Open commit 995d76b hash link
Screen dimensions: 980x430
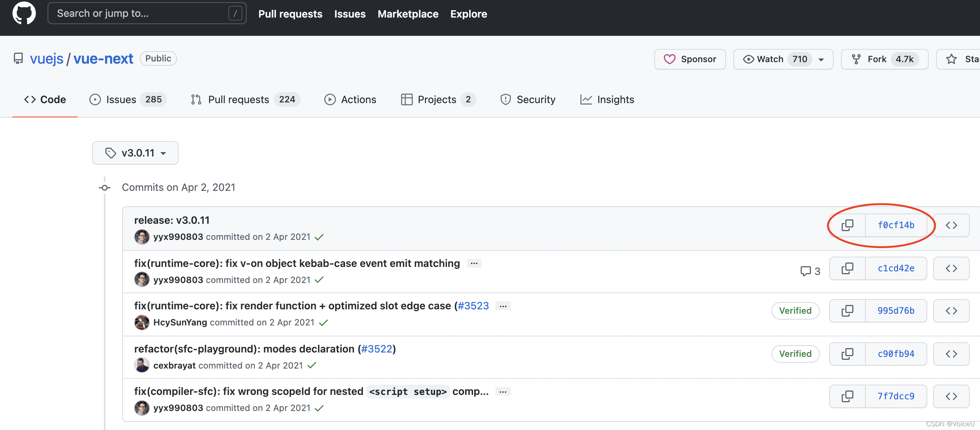point(896,311)
